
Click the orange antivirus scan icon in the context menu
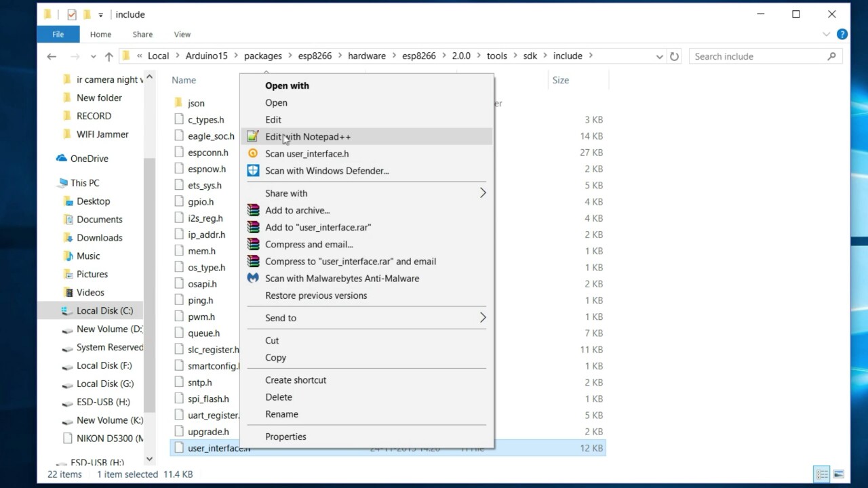253,153
